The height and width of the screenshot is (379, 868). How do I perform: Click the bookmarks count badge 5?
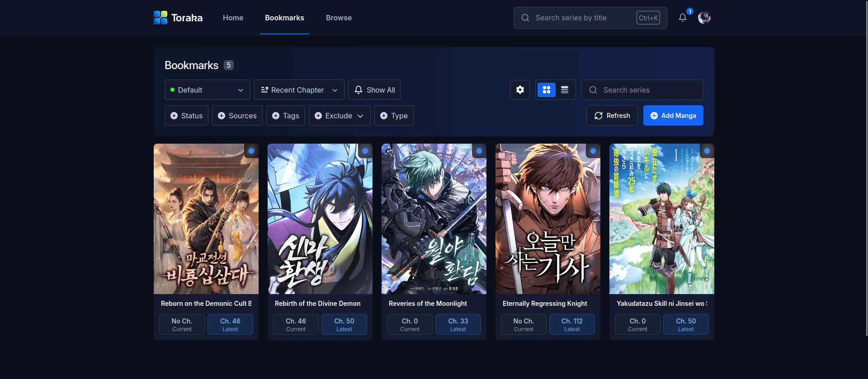click(x=229, y=65)
